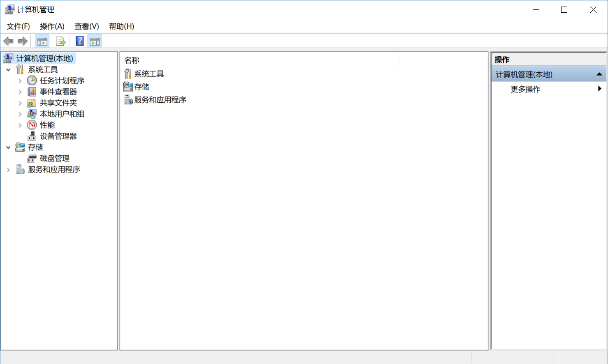The image size is (608, 364).
Task: Open the 文件(F) menu
Action: click(18, 26)
